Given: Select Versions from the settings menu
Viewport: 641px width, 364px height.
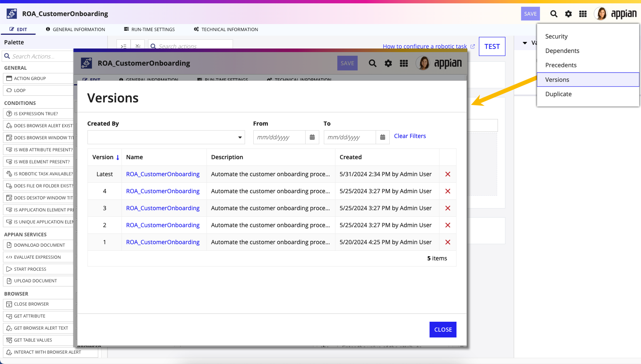Looking at the screenshot, I should 557,80.
